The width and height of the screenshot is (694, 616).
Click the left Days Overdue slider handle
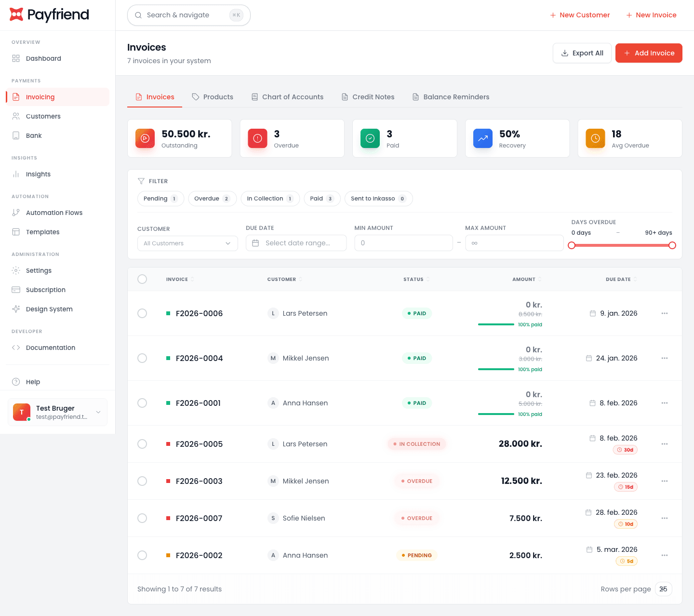tap(572, 245)
